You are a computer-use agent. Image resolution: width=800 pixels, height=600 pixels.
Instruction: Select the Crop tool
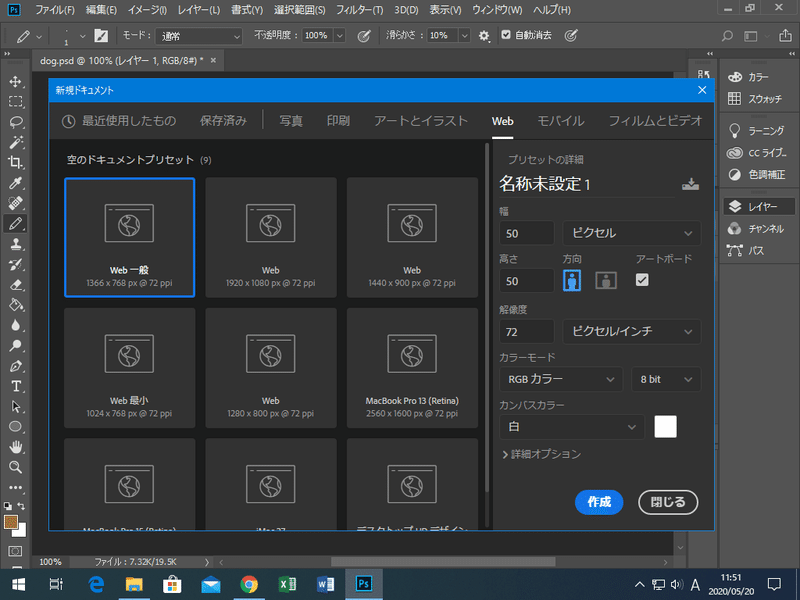15,163
